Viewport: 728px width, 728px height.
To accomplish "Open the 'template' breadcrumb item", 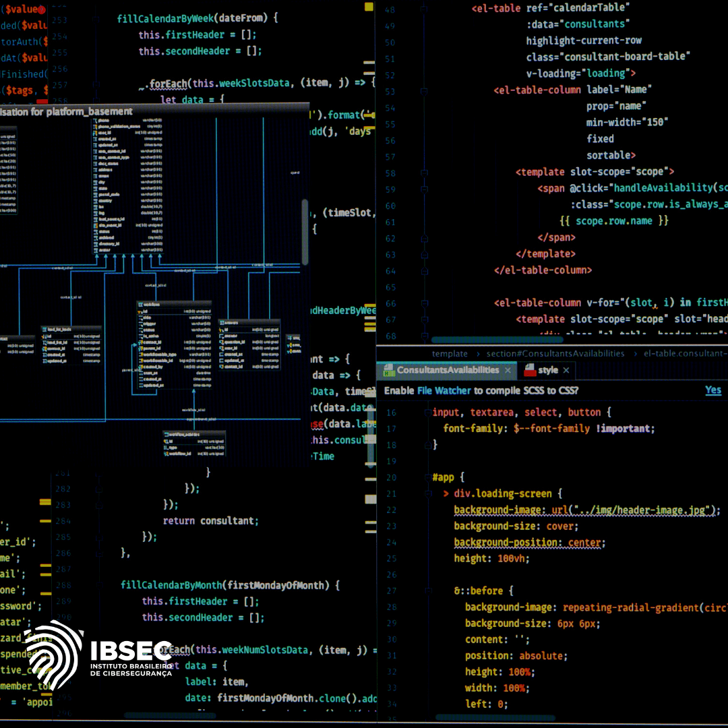I will [450, 354].
